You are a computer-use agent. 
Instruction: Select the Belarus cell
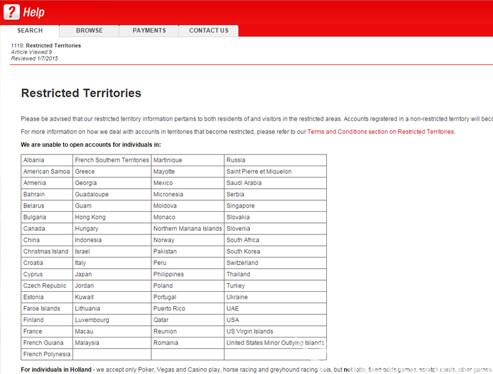(47, 206)
